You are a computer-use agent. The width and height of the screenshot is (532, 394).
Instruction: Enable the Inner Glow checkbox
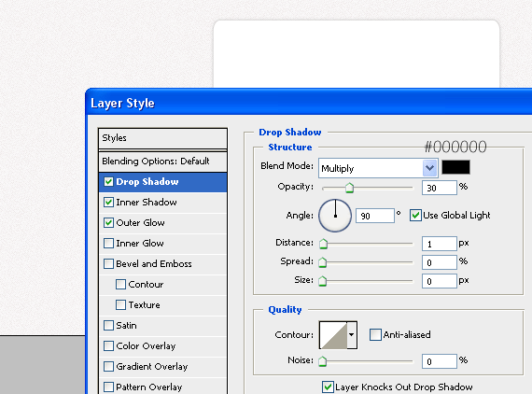coord(108,244)
